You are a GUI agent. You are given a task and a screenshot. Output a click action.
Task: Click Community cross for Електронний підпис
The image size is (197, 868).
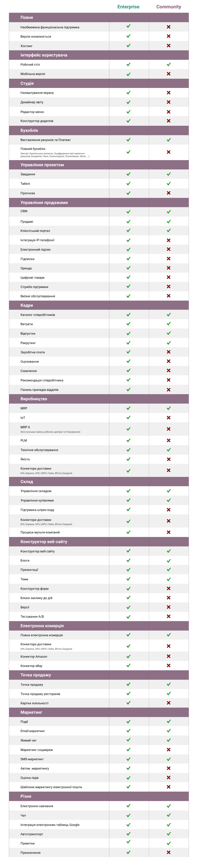[x=168, y=249]
